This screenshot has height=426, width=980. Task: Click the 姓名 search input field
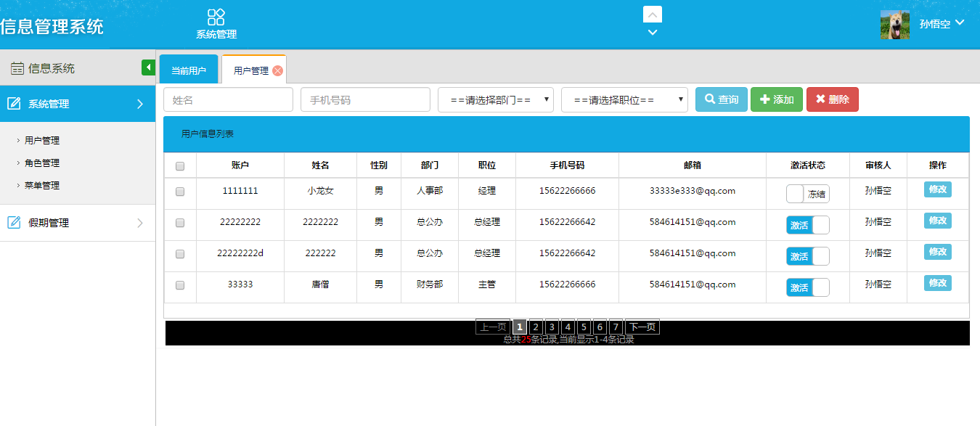pos(228,99)
